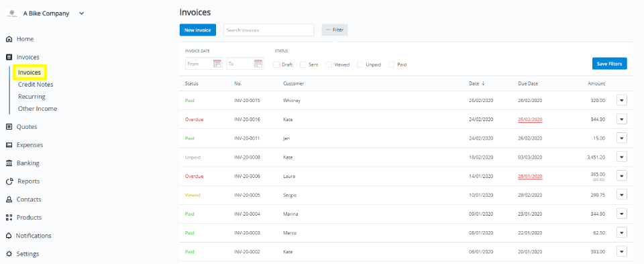
Task: Open actions dropdown for INV-20-0015
Action: tap(621, 100)
